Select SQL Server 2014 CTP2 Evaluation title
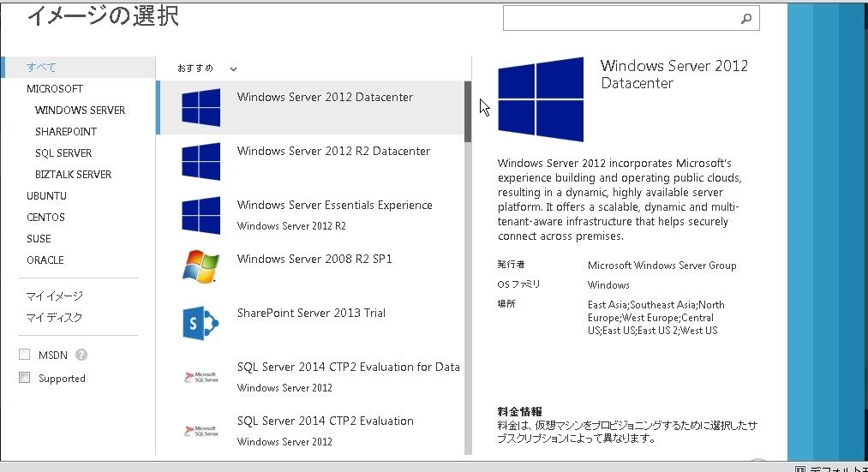Image resolution: width=868 pixels, height=472 pixels. (326, 421)
